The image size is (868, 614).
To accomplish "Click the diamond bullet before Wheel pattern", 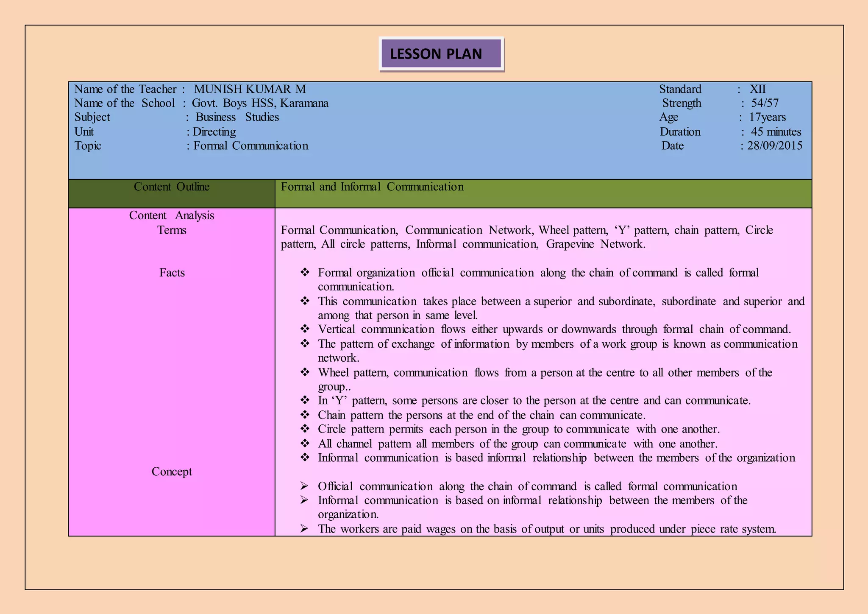I will coord(305,372).
